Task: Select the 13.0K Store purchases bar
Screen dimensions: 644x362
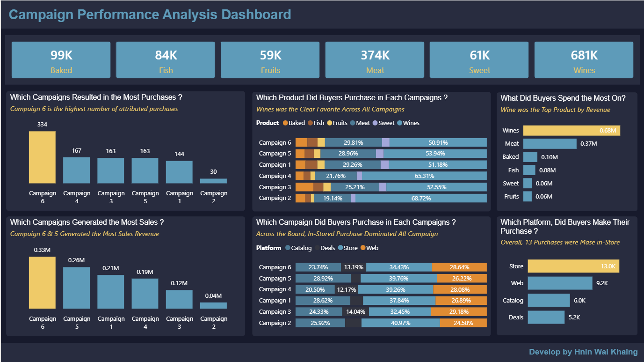Action: pos(573,266)
